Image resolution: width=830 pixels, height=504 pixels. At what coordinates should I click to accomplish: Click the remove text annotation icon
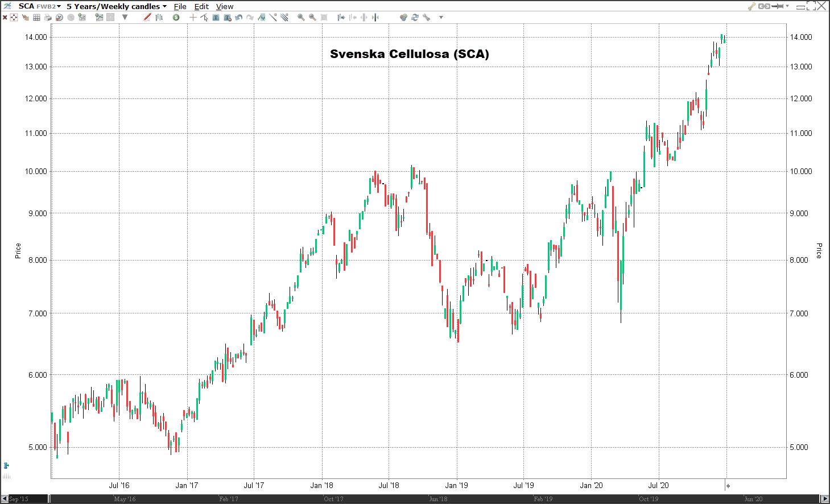click(228, 18)
